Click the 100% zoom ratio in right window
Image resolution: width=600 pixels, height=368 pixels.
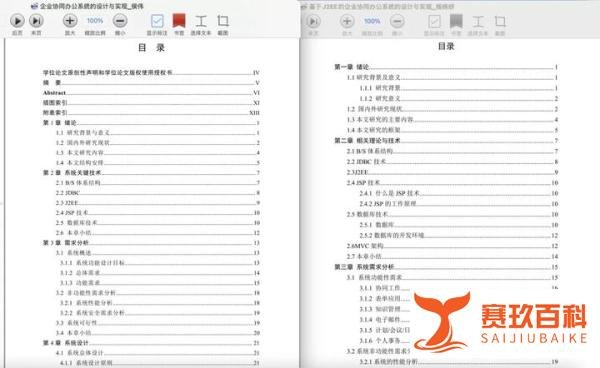click(372, 21)
